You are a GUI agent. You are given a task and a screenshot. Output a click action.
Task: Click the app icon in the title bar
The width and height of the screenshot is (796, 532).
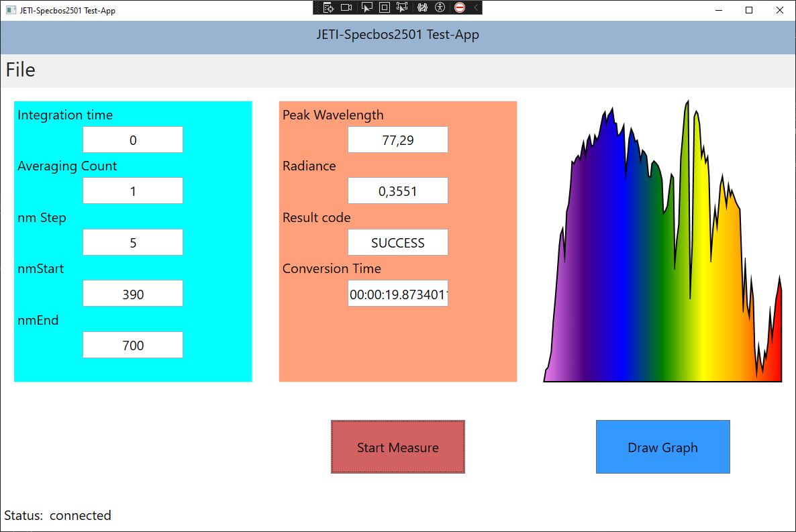click(11, 10)
